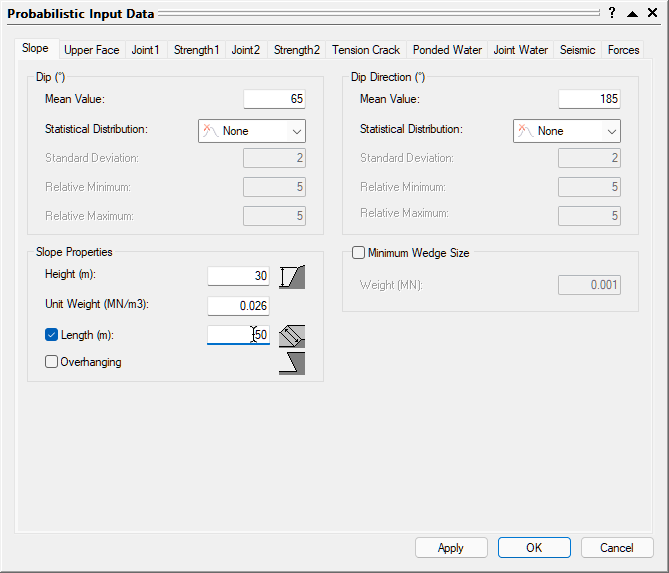Click the slope length diagram icon

pos(292,335)
